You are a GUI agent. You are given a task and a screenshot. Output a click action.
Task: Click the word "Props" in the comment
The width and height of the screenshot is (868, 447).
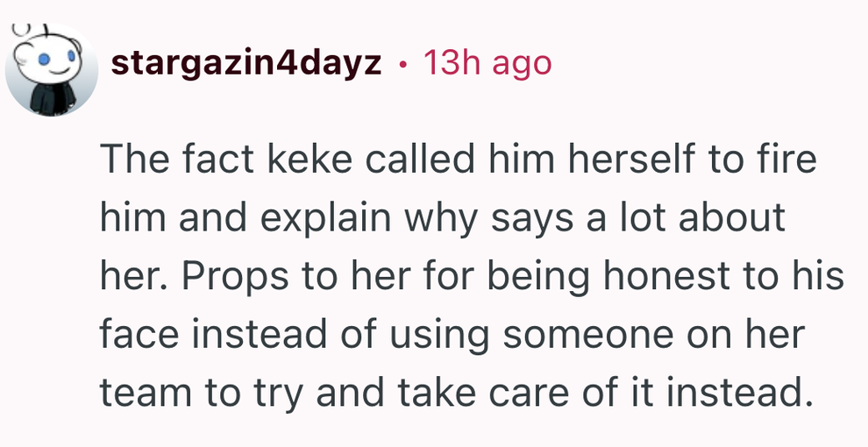pyautogui.click(x=235, y=275)
